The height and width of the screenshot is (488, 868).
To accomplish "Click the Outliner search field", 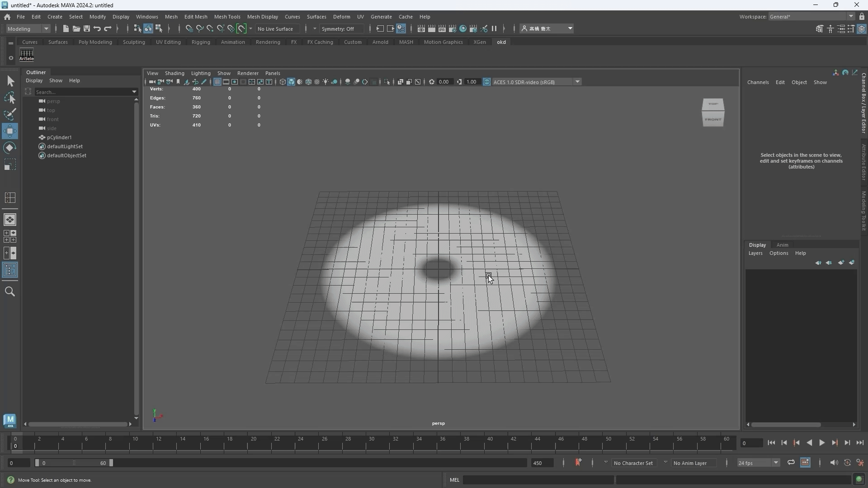I will (81, 92).
